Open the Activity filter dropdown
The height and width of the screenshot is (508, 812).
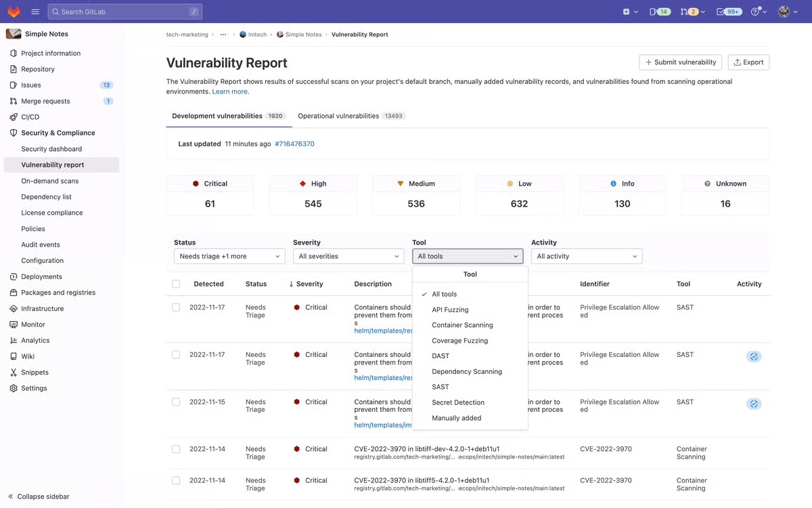click(x=586, y=256)
